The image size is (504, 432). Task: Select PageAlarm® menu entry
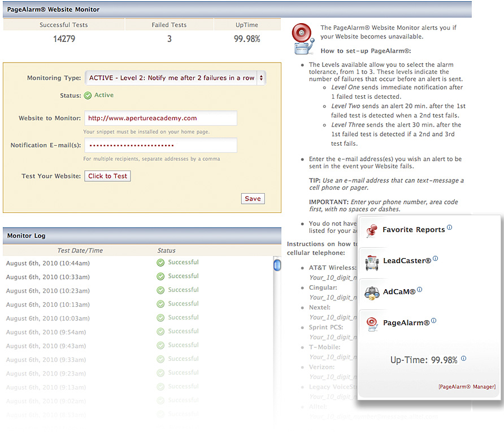point(406,323)
